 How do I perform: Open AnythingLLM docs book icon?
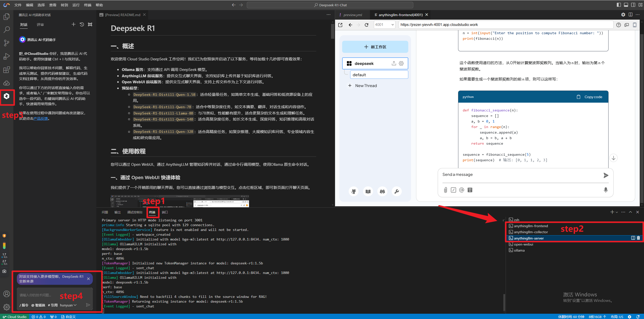point(368,191)
